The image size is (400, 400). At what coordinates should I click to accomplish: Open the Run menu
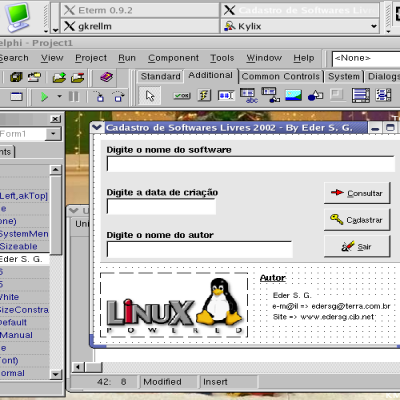(127, 58)
